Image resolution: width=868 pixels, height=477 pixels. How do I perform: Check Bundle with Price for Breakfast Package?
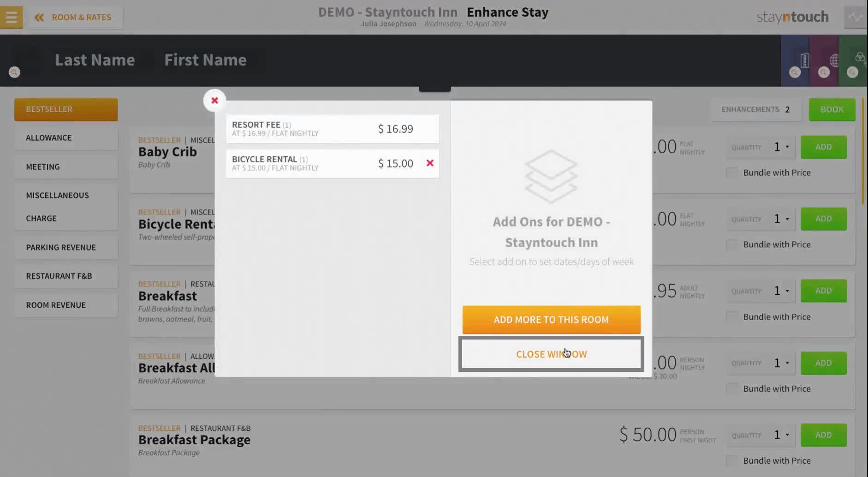pyautogui.click(x=731, y=460)
